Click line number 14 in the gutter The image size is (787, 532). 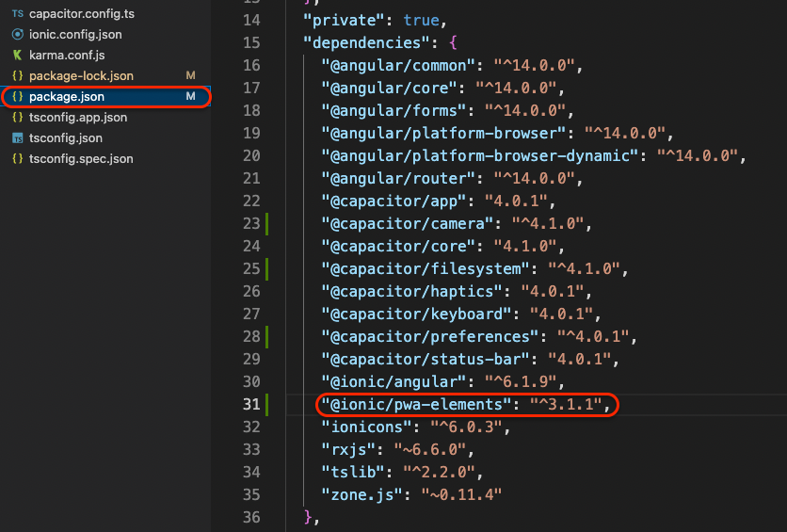coord(251,20)
